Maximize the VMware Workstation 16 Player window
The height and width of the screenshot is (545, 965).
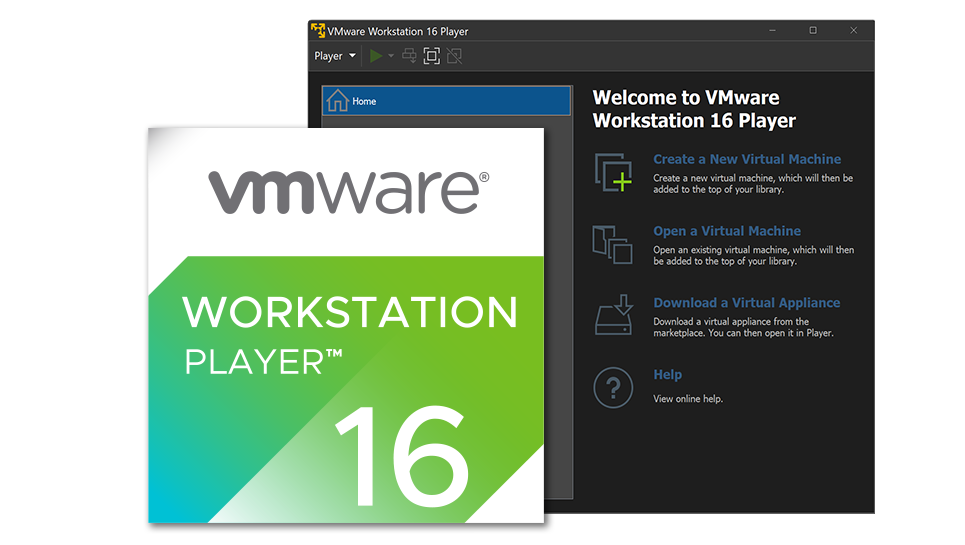(813, 30)
